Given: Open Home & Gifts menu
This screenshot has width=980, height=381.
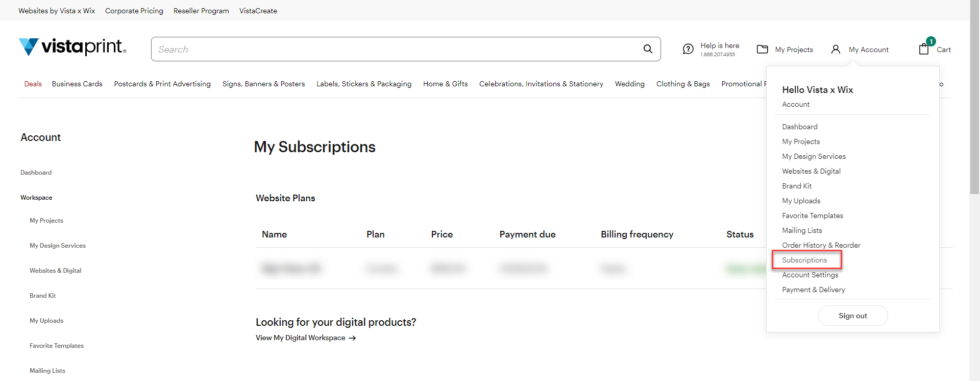Looking at the screenshot, I should point(446,84).
